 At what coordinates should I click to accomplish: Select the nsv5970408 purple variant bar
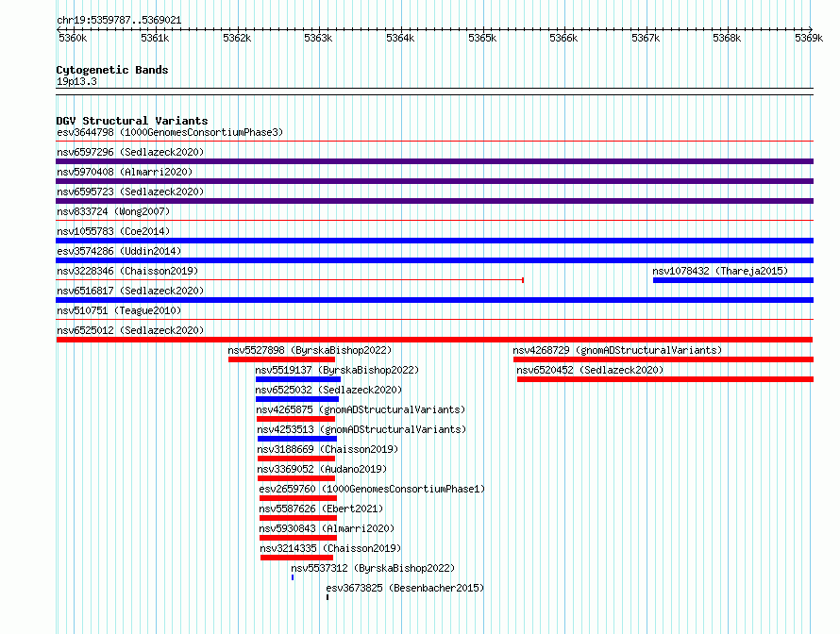coord(434,181)
